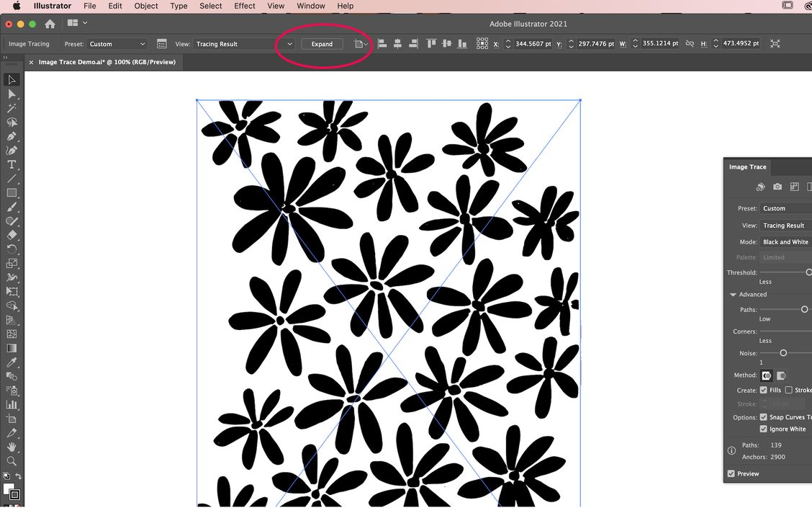
Task: Click the Expand button
Action: (321, 43)
